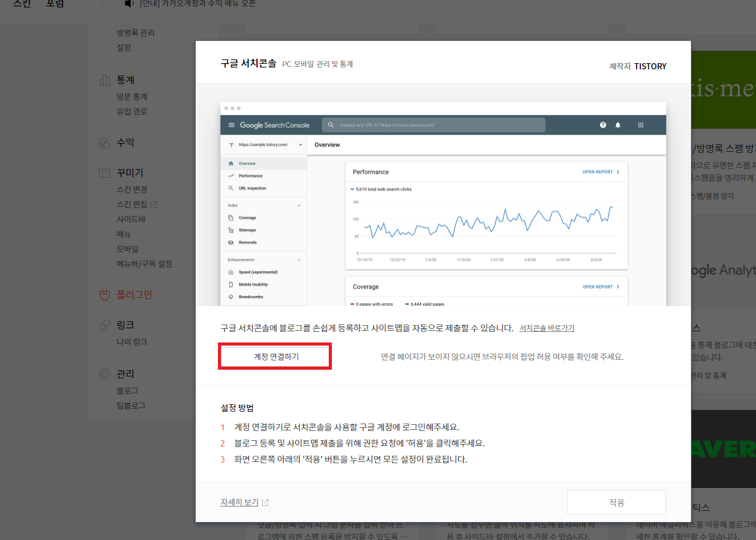
Task: Open the 자세히 보기 link
Action: pyautogui.click(x=239, y=502)
